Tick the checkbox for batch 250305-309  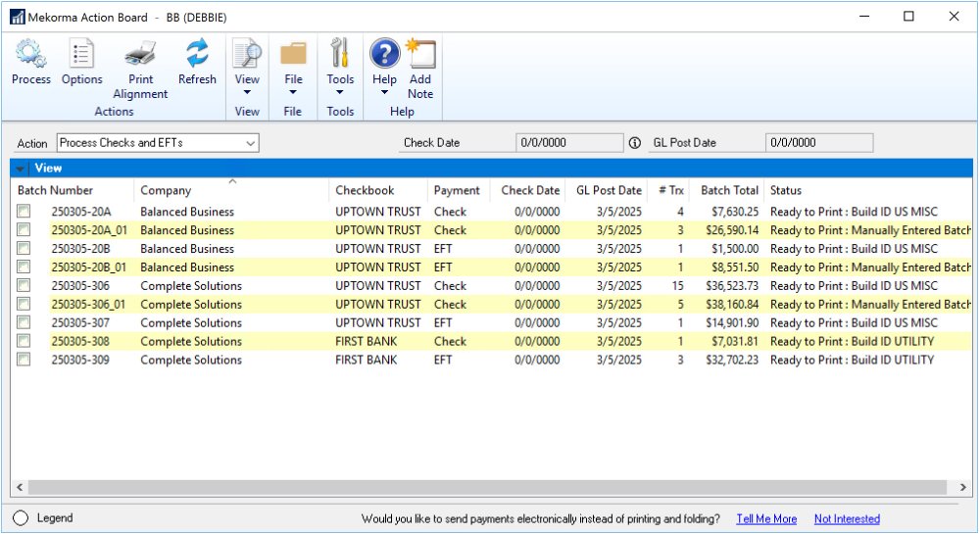(24, 360)
